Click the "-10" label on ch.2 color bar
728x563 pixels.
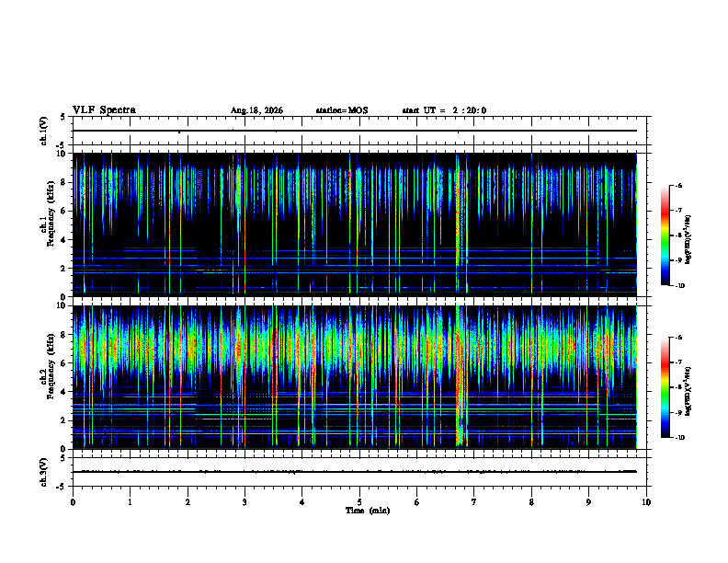(679, 438)
